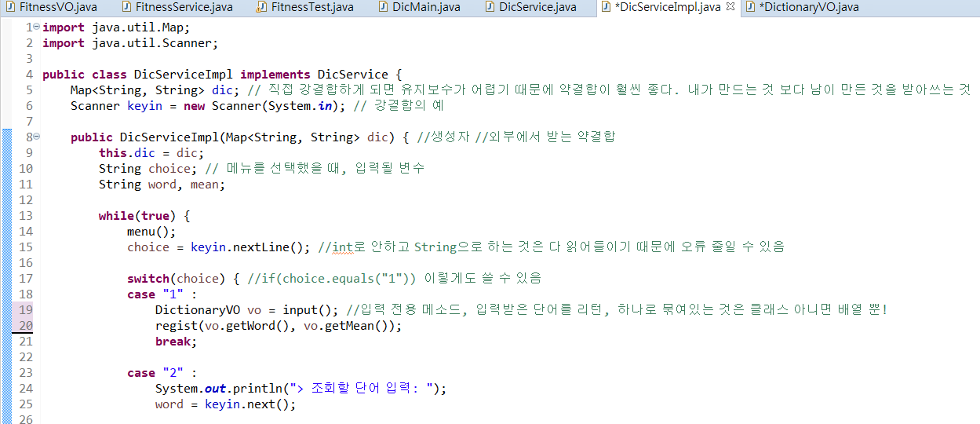Click case "1" on line 18
The image size is (980, 424).
[155, 294]
